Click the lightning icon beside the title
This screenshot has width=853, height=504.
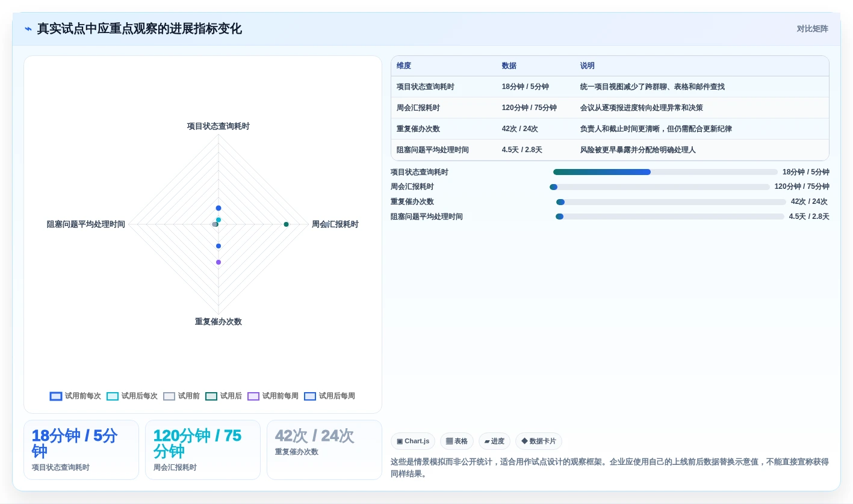[28, 29]
